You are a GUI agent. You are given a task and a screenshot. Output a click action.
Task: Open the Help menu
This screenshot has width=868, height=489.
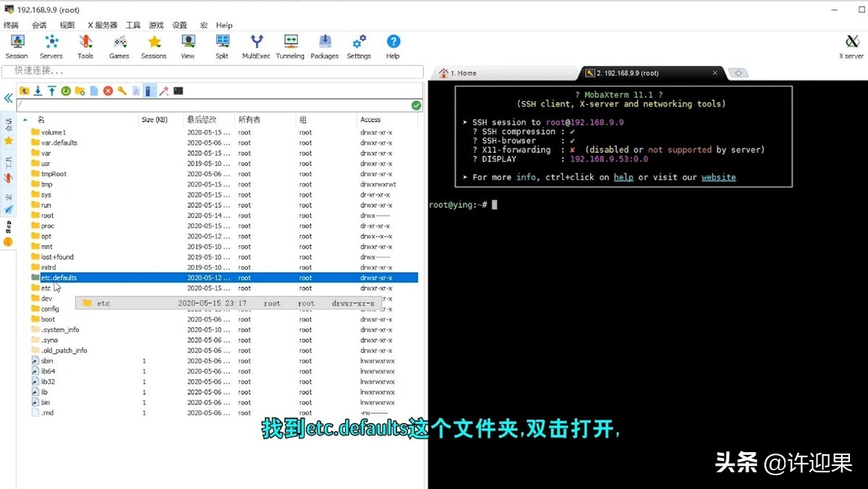click(x=224, y=25)
